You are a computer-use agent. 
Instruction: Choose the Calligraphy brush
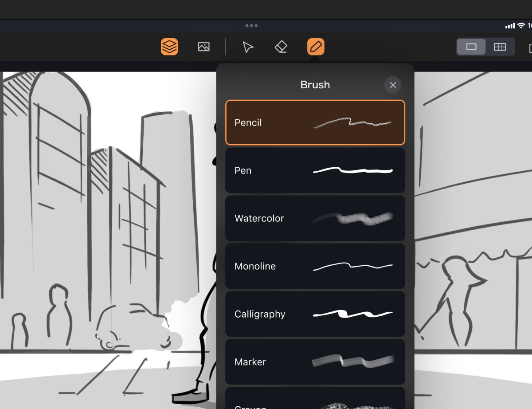click(315, 314)
